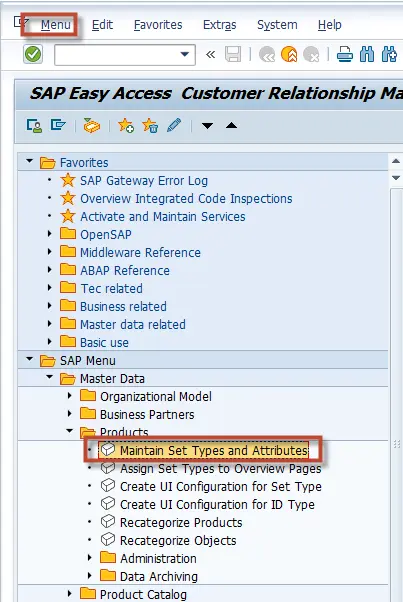Select Recategorize Objects entry

tap(178, 541)
